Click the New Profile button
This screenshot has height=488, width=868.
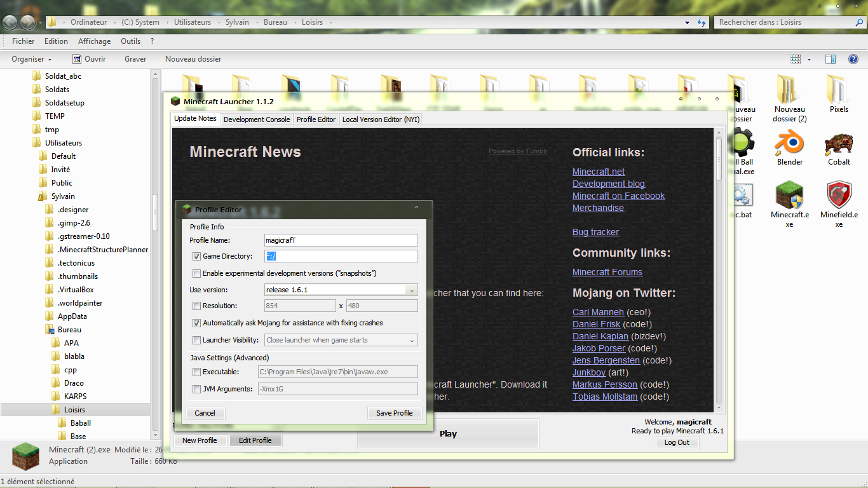coord(200,440)
